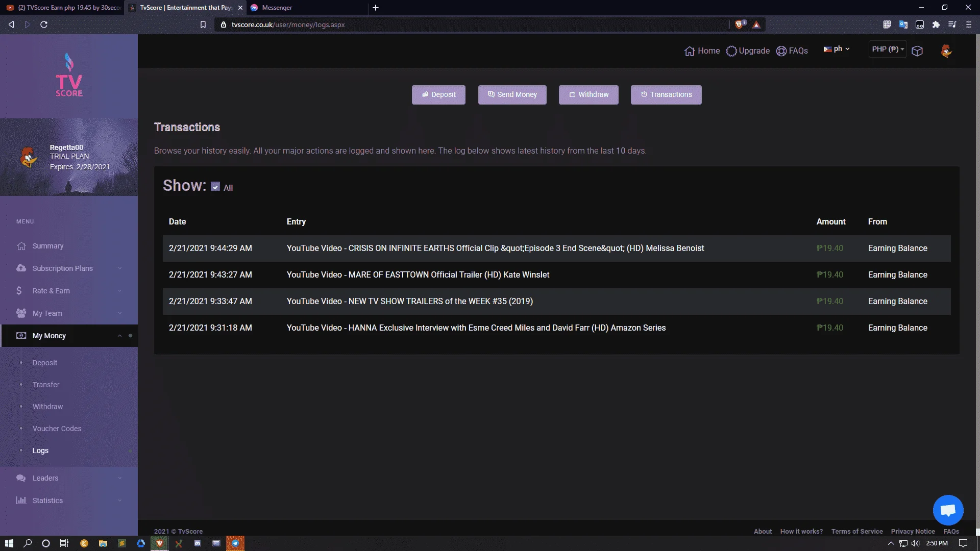Click the address bar URL
This screenshot has width=980, height=551.
[288, 24]
